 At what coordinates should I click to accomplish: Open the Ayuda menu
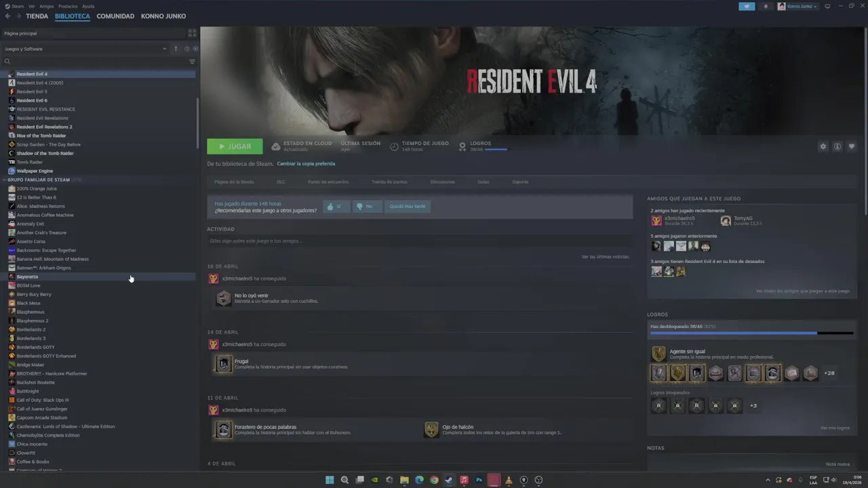click(88, 6)
